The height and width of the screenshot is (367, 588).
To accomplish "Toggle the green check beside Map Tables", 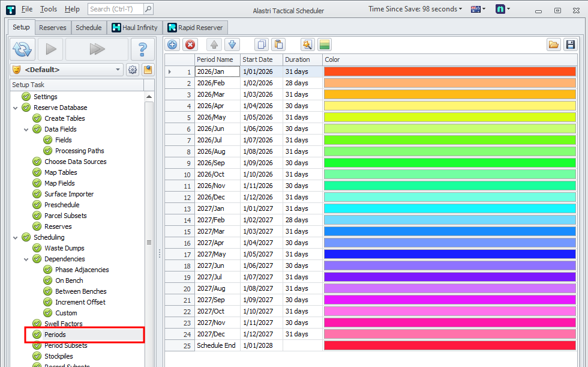I will pyautogui.click(x=37, y=172).
